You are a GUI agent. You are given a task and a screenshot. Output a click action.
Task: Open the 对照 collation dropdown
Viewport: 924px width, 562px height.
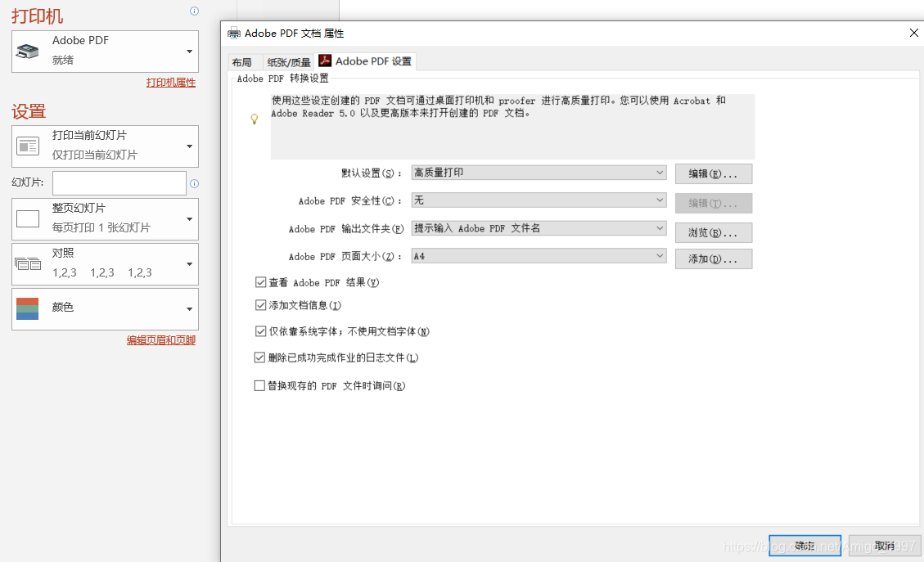[x=105, y=264]
